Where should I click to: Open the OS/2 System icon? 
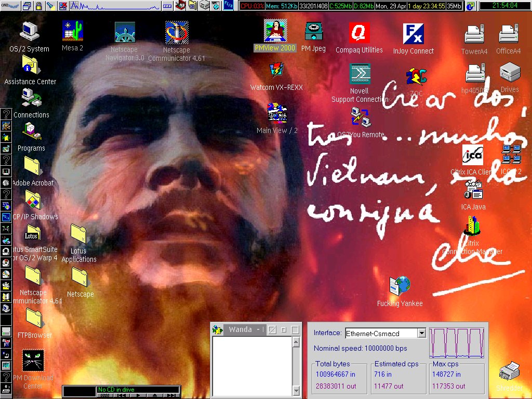(x=30, y=31)
